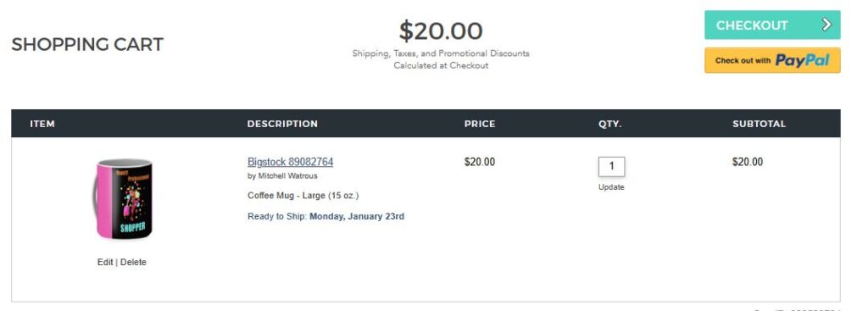Click the Shopping Cart page heading
The height and width of the screenshot is (311, 868).
point(87,44)
